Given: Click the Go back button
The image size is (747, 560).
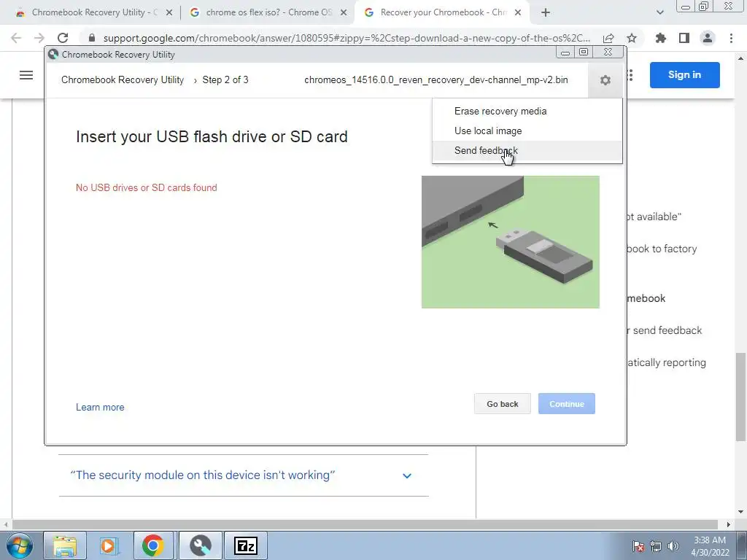Looking at the screenshot, I should coord(502,404).
